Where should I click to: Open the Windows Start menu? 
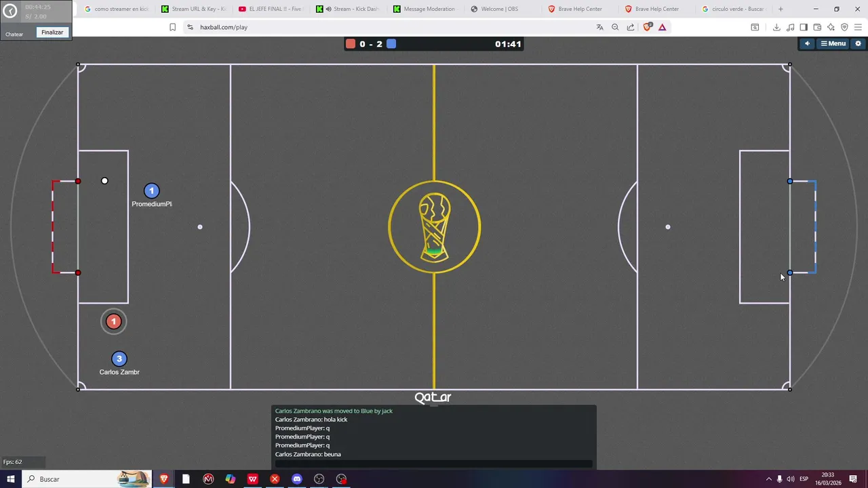[11, 479]
